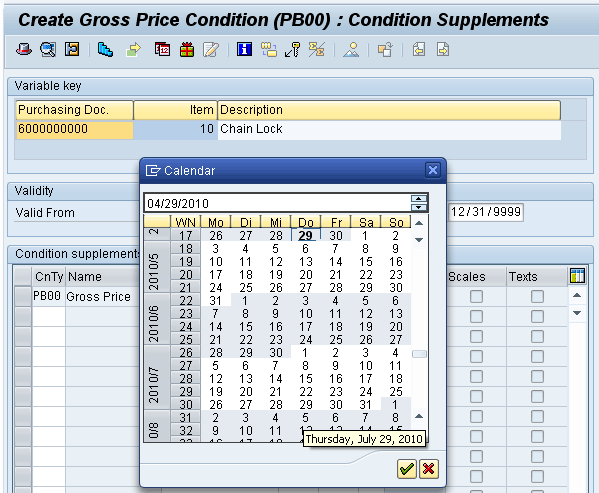
Task: Select week number 24 in calendar
Action: pos(186,327)
